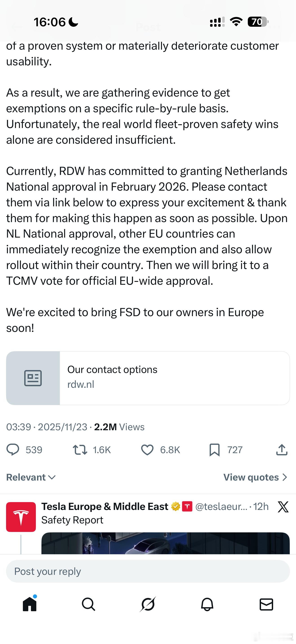Expand the Relevant sort dropdown

tap(31, 477)
